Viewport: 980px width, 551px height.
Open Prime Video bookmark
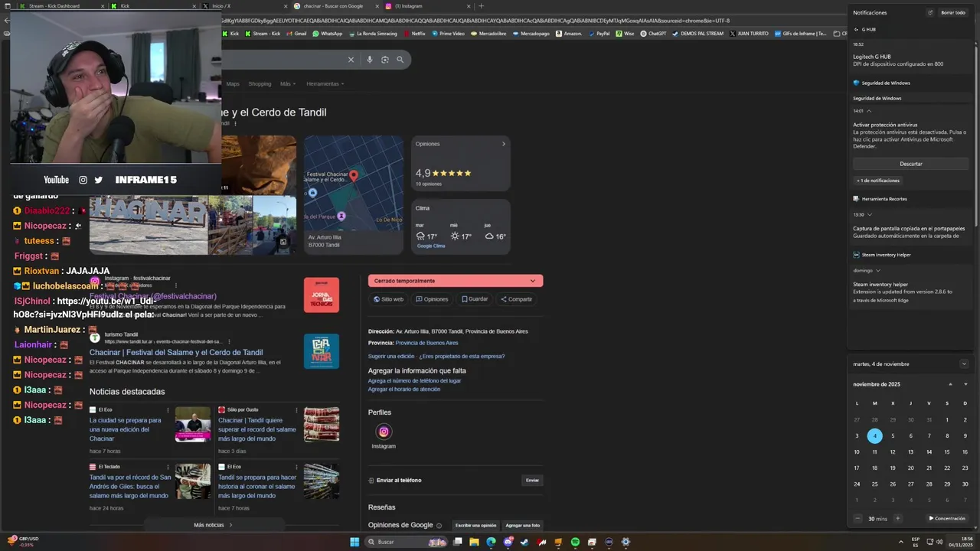[x=448, y=34]
